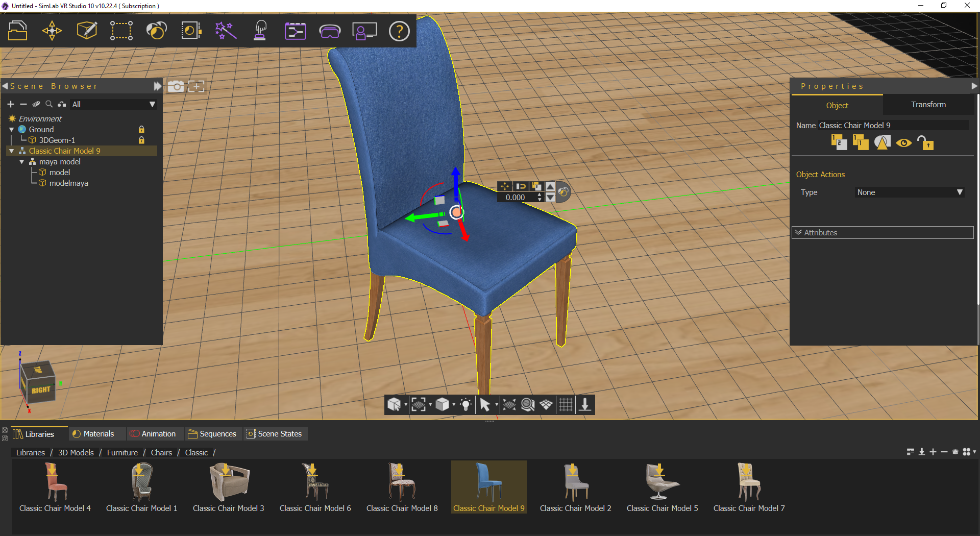Open the interaction hand-press tool
The width and height of the screenshot is (980, 536).
coord(260,31)
